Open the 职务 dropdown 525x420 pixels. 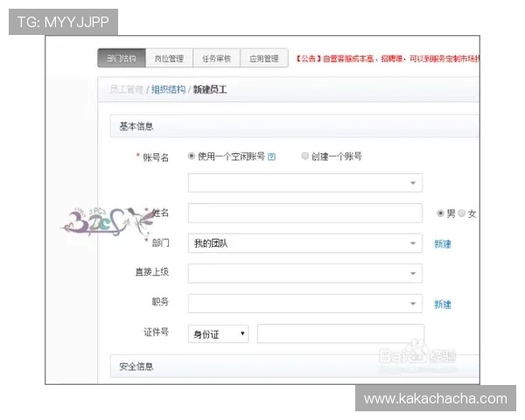[305, 304]
